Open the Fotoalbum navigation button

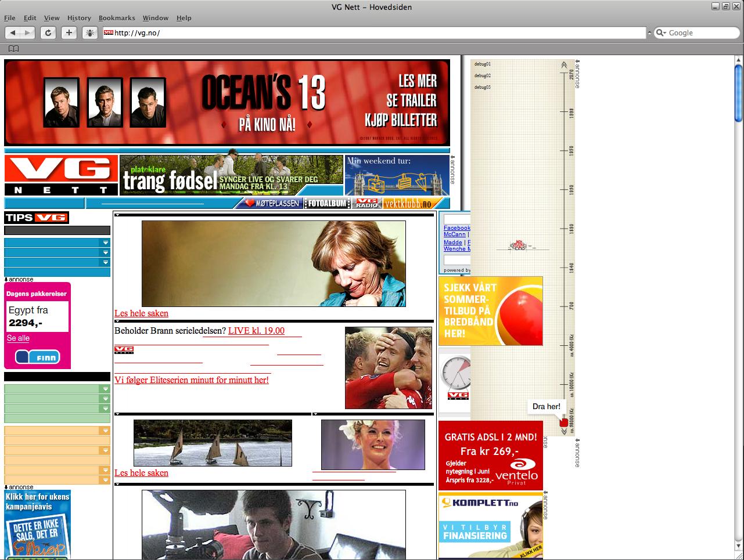[328, 203]
